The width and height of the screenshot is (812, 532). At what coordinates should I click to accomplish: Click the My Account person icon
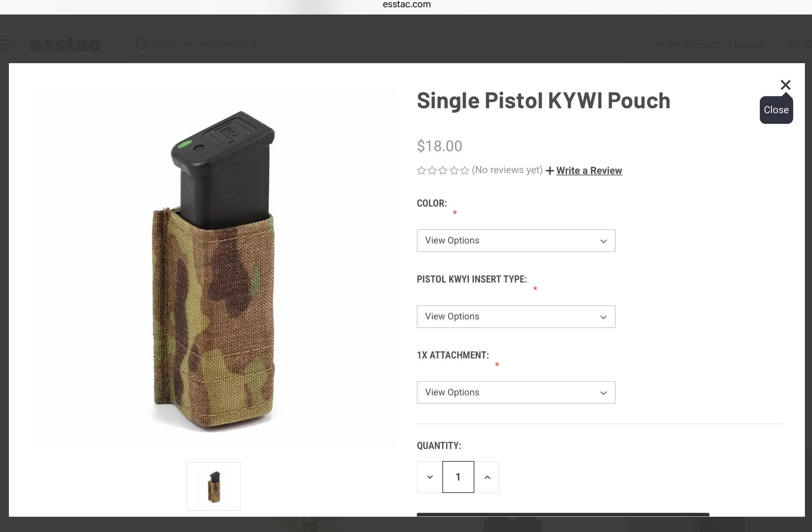pos(659,44)
